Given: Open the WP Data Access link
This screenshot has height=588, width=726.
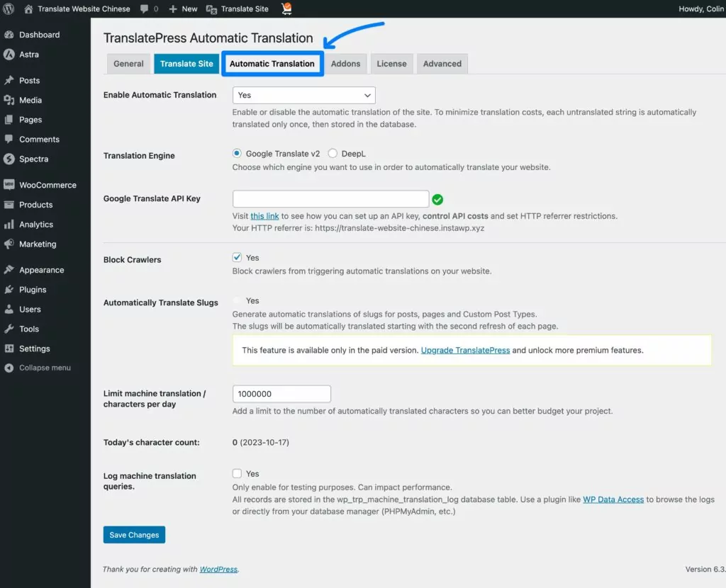Looking at the screenshot, I should coord(613,499).
